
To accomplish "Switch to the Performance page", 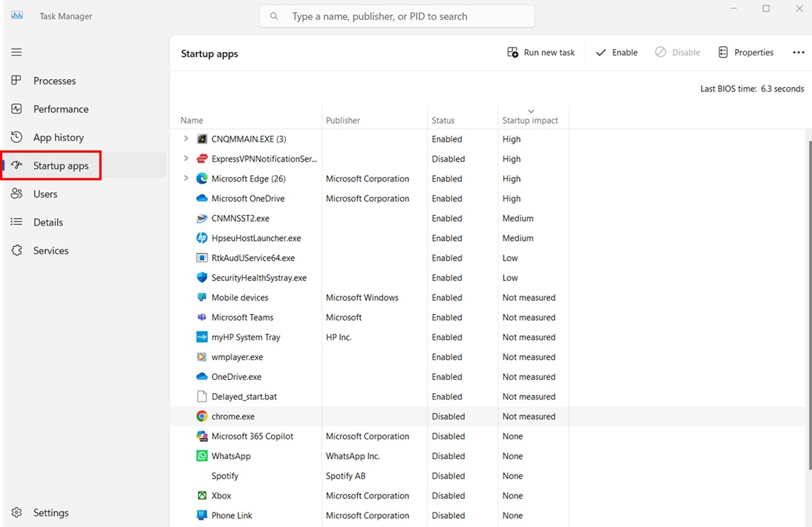I will (61, 109).
